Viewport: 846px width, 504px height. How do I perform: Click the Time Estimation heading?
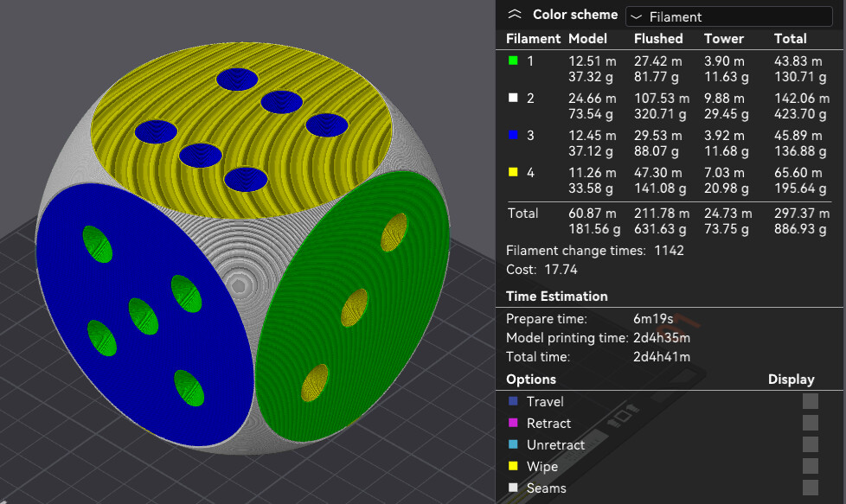[x=557, y=297]
